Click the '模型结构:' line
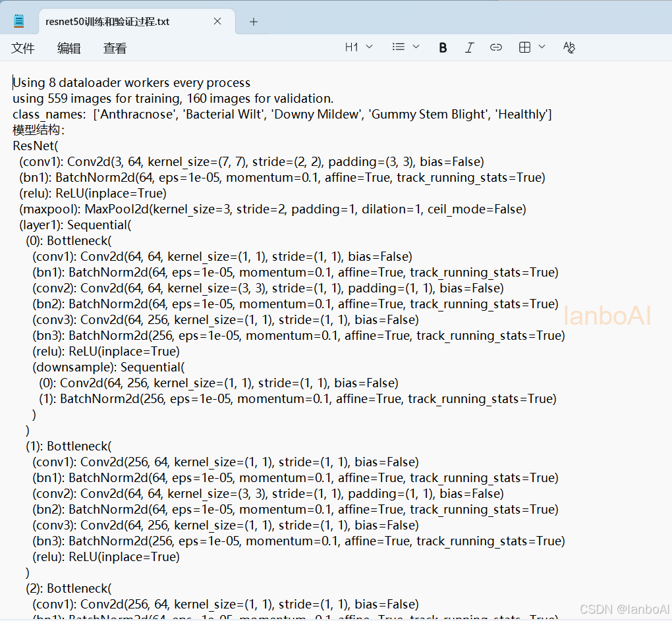Viewport: 672px width, 621px height. coord(39,130)
